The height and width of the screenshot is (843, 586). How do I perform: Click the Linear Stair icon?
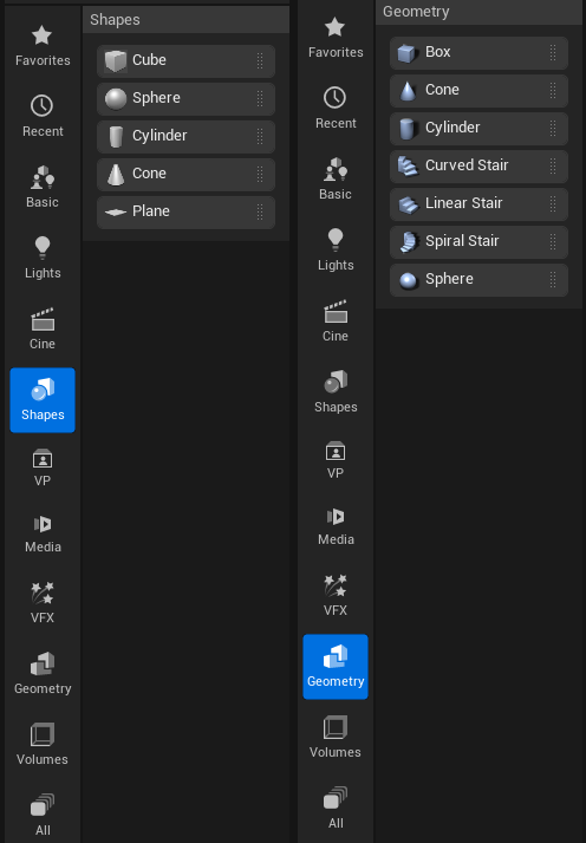tap(408, 204)
